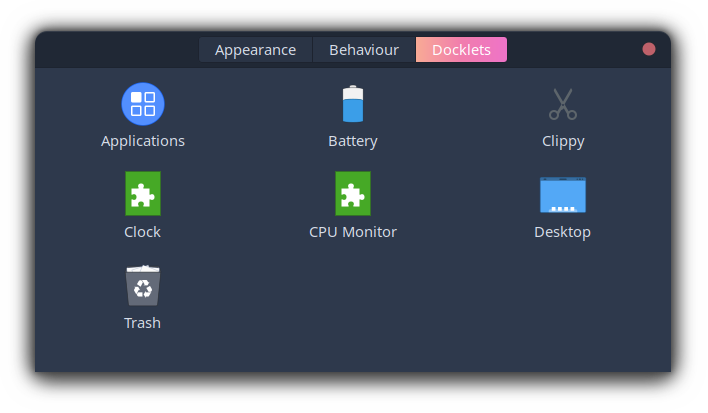Click the "Clippy" text label
The image size is (708, 413).
click(x=563, y=141)
